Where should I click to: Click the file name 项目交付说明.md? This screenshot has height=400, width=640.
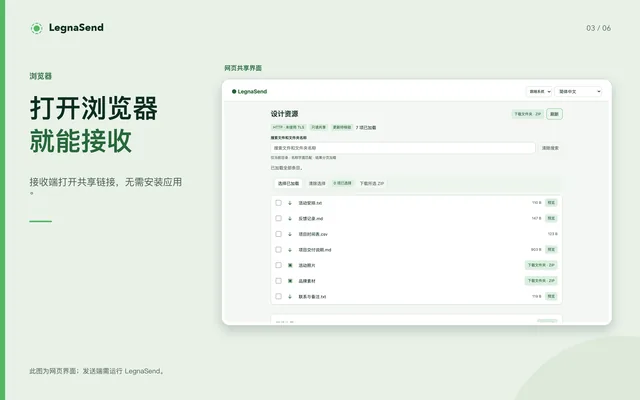315,250
